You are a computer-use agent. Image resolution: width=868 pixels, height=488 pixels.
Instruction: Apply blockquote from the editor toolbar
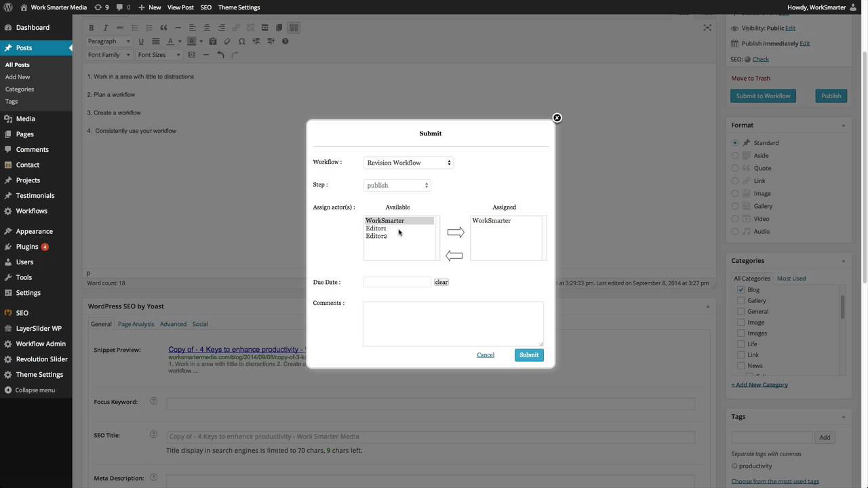163,28
